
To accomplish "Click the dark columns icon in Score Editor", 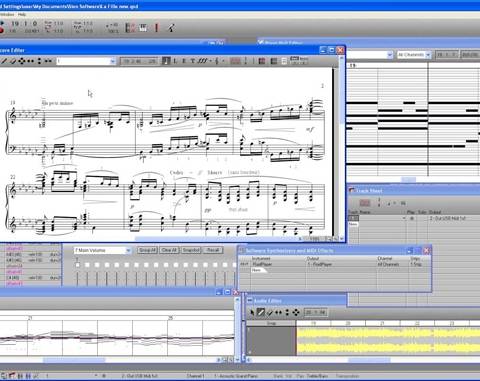I will coord(274,61).
